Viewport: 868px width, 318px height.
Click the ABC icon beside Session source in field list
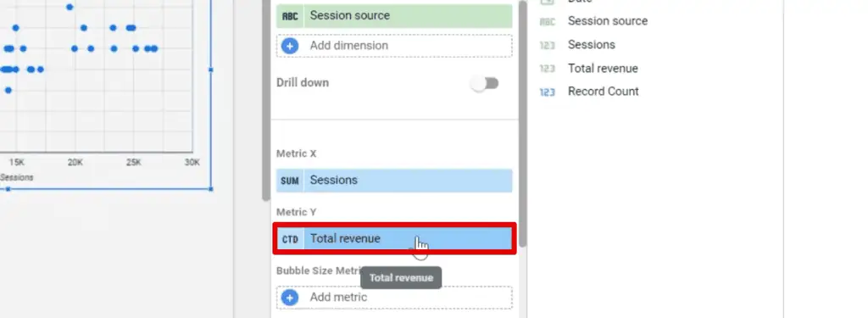[x=547, y=21]
